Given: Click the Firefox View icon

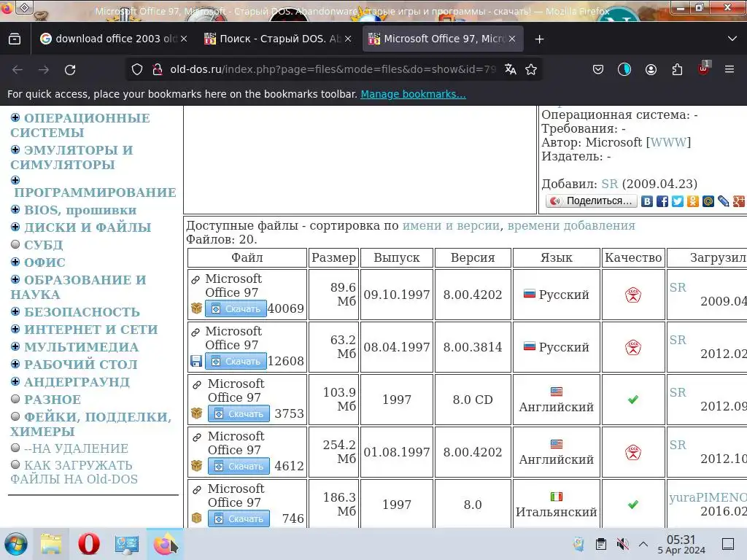Looking at the screenshot, I should click(x=15, y=39).
